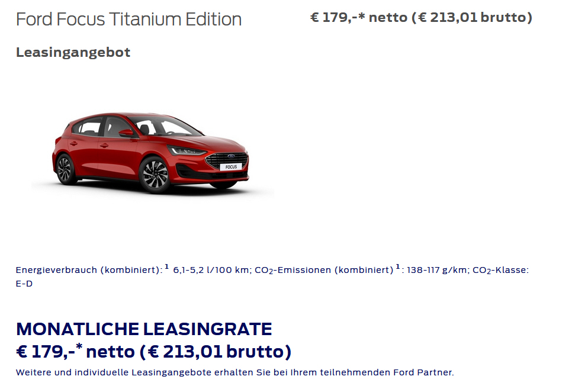Click the large bottom € 213,01 brutto price

216,352
